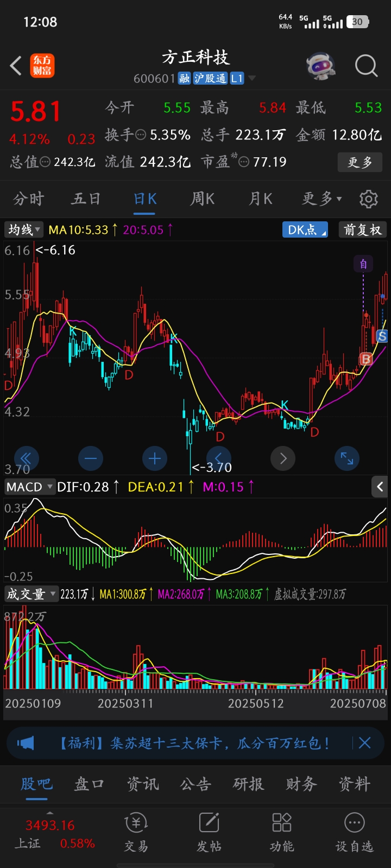
Task: Open the 公告 tab
Action: click(195, 784)
